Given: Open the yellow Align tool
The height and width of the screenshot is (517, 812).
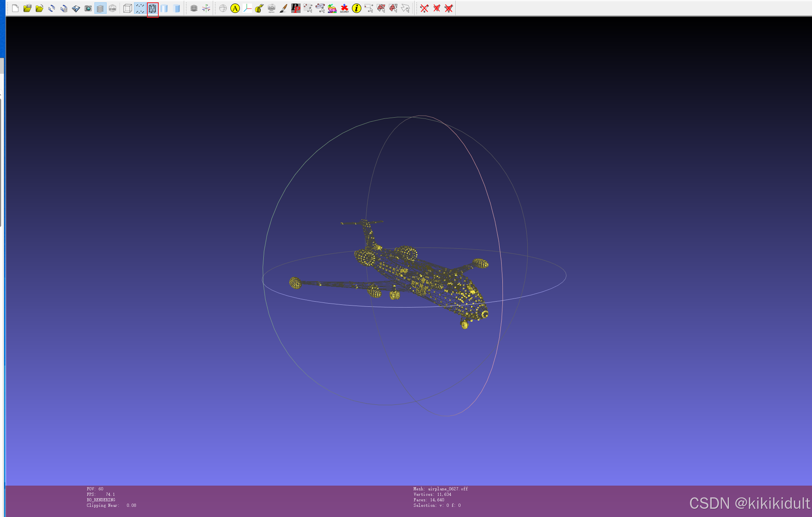Looking at the screenshot, I should tap(235, 8).
